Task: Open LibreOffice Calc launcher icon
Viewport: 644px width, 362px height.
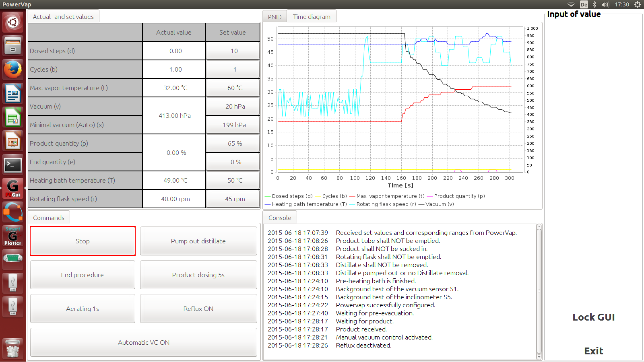Action: tap(13, 117)
